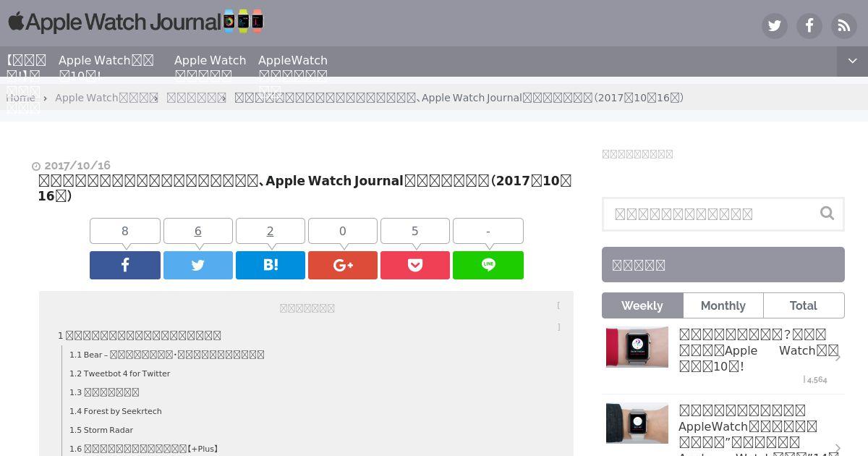The height and width of the screenshot is (456, 868).
Task: Toggle the table of contents bracket link
Action: pyautogui.click(x=558, y=316)
